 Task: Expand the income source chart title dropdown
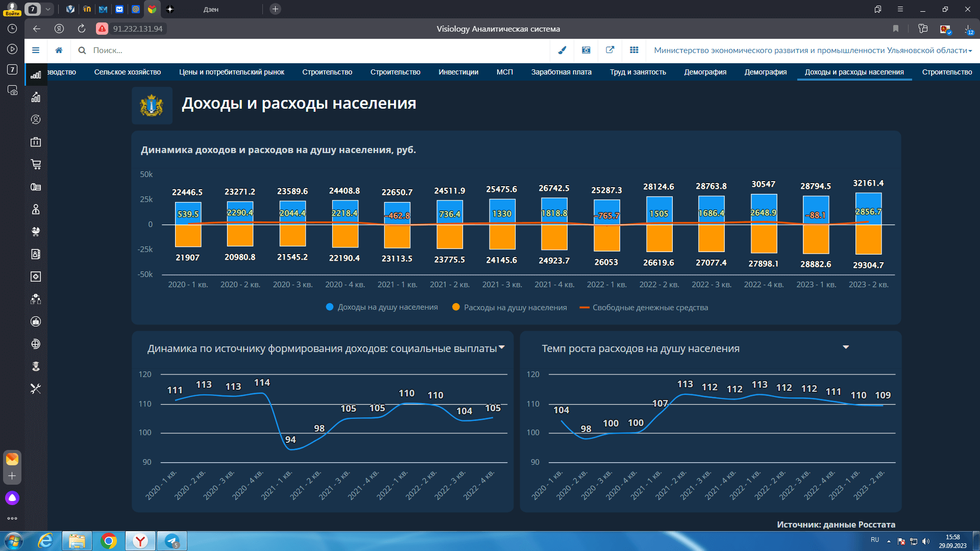(502, 347)
